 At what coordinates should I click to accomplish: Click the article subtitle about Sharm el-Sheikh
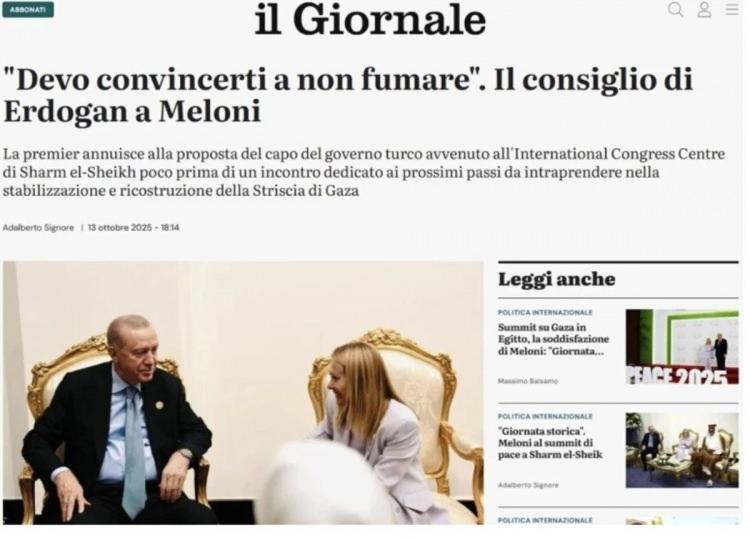pos(364,172)
